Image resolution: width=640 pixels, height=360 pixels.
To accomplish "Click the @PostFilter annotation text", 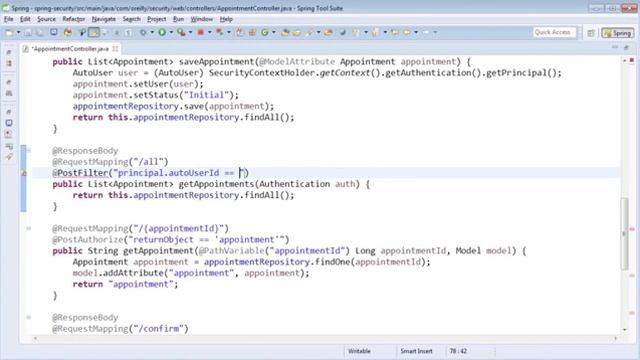I will click(80, 173).
